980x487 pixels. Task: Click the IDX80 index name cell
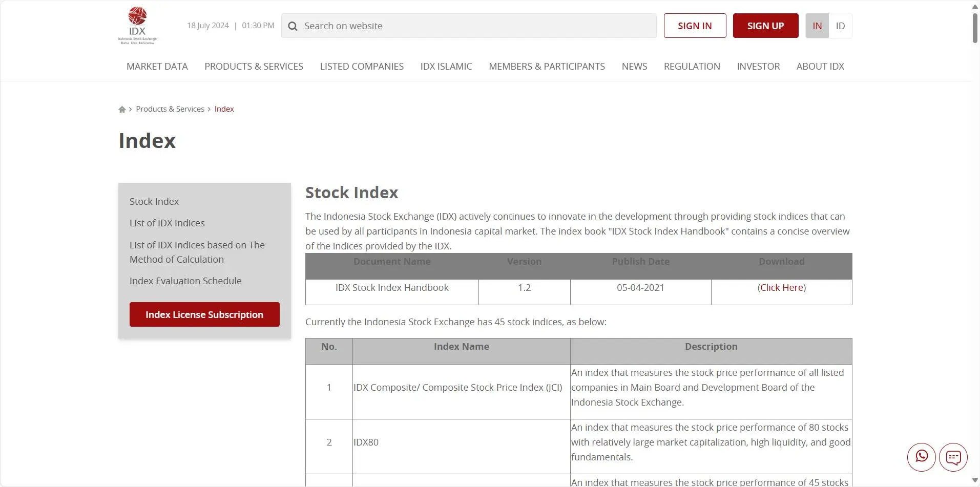tap(461, 447)
